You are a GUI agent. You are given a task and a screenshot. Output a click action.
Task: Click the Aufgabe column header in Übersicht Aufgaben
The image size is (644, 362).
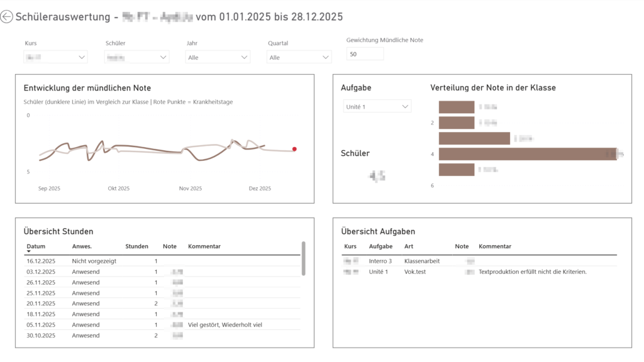tap(380, 246)
